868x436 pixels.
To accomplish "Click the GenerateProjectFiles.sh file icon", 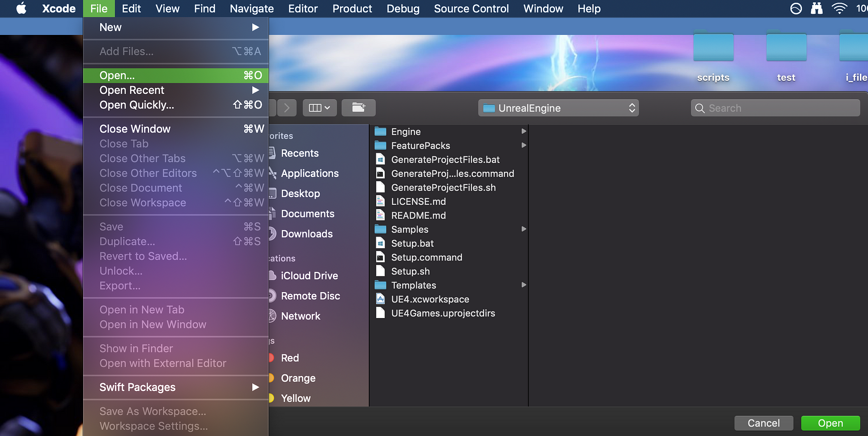I will tap(380, 187).
